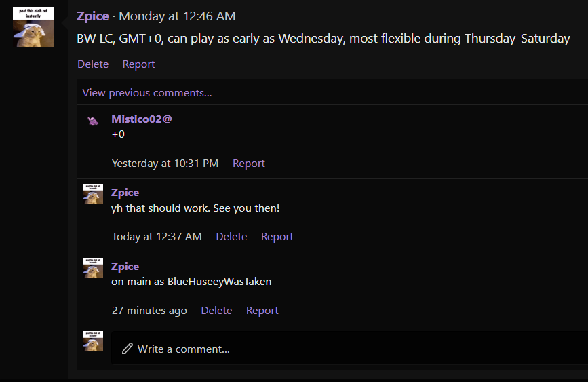Viewport: 588px width, 382px height.
Task: Delete the main BW LC post
Action: point(93,64)
